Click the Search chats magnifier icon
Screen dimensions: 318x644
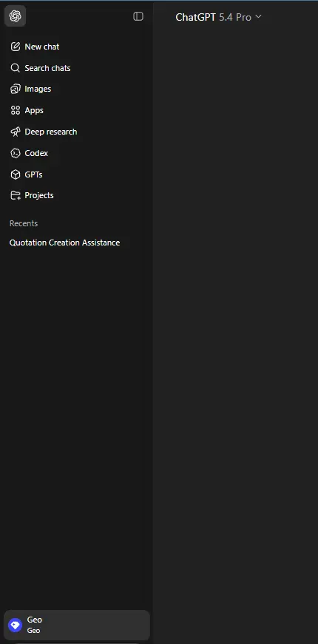point(16,68)
